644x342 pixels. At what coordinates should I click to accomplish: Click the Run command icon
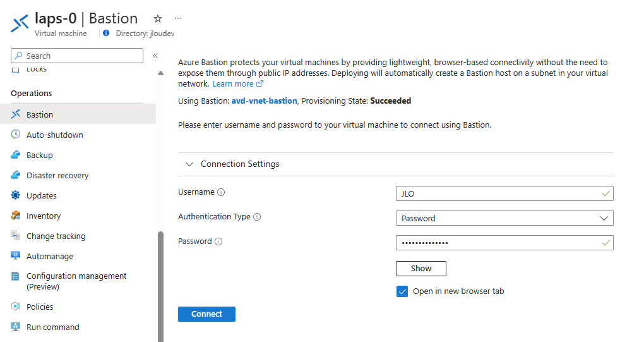point(16,326)
